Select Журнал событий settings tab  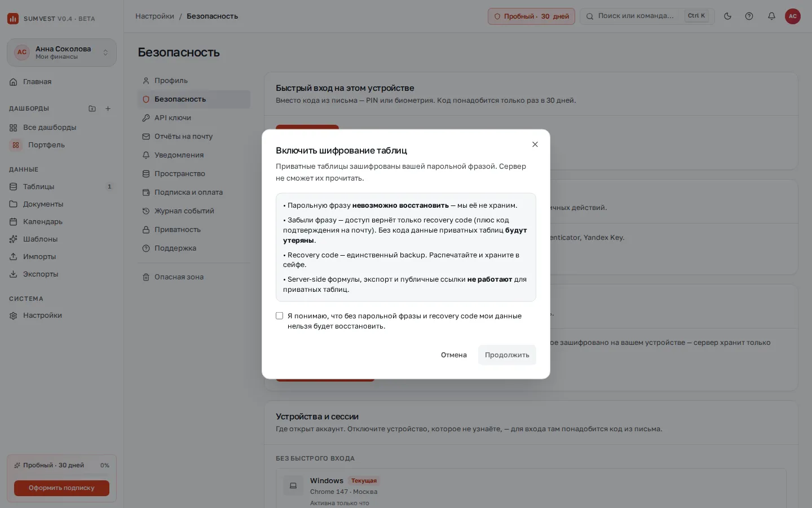pos(194,211)
